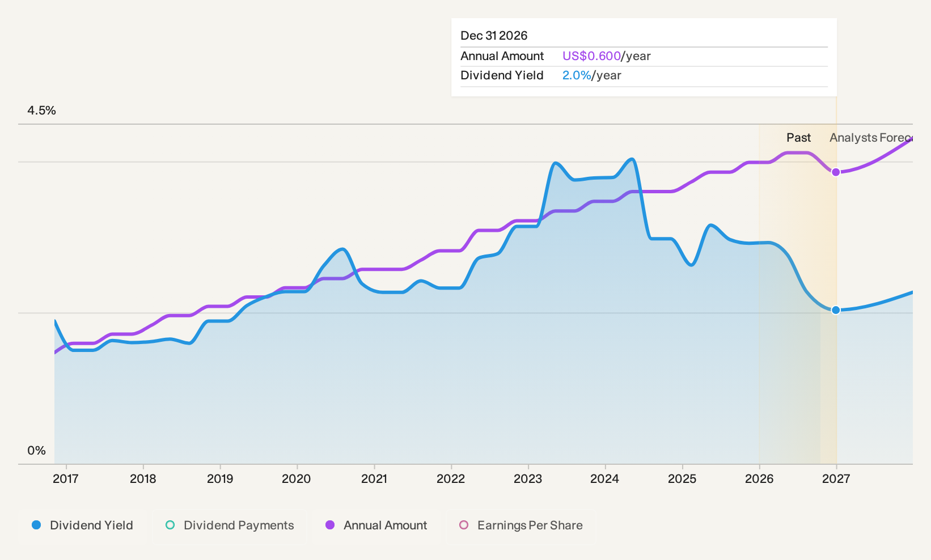Click the 2018 x-axis label

pyautogui.click(x=143, y=479)
